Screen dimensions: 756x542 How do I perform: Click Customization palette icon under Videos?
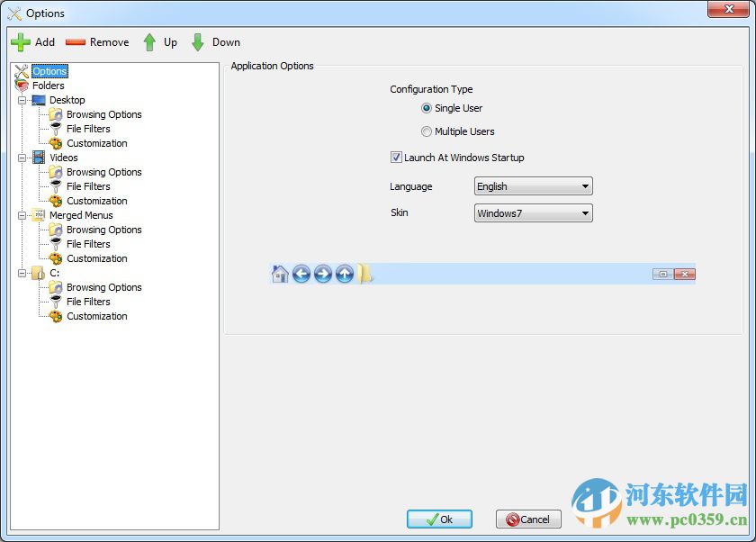(x=56, y=201)
